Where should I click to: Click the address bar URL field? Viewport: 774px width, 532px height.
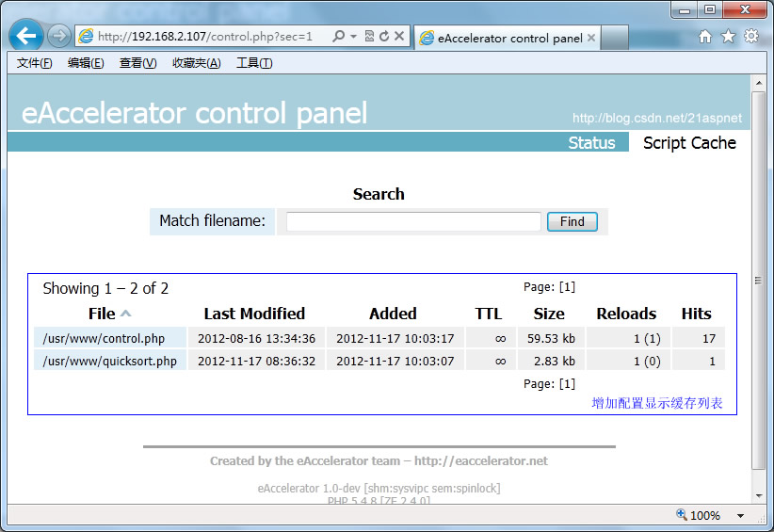pyautogui.click(x=205, y=37)
